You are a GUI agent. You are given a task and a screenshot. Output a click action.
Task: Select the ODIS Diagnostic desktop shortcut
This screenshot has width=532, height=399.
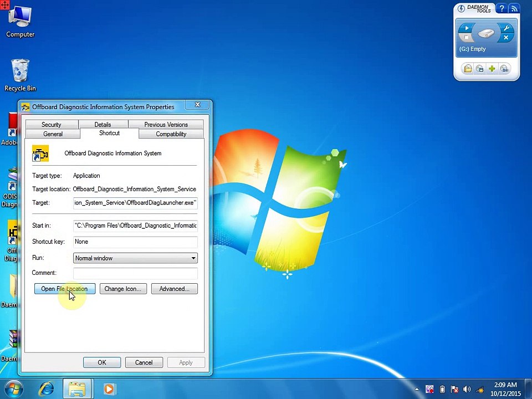point(9,187)
